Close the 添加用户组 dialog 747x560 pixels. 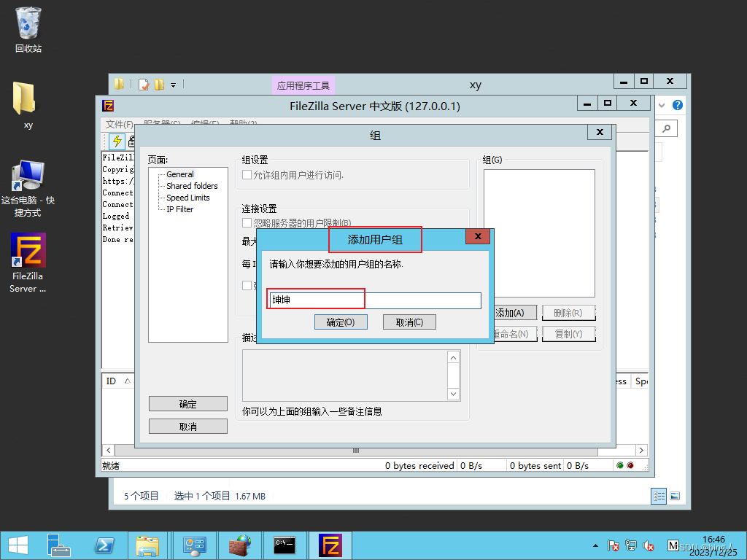(x=478, y=236)
